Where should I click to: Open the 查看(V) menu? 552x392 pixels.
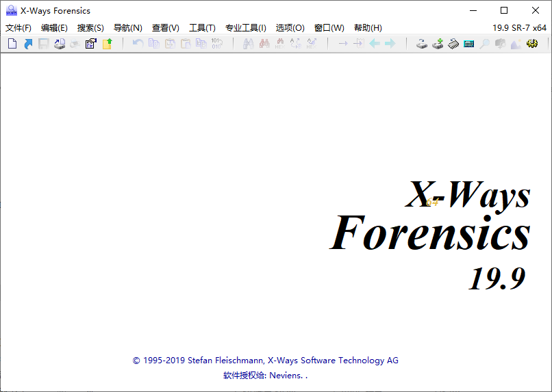click(x=165, y=28)
